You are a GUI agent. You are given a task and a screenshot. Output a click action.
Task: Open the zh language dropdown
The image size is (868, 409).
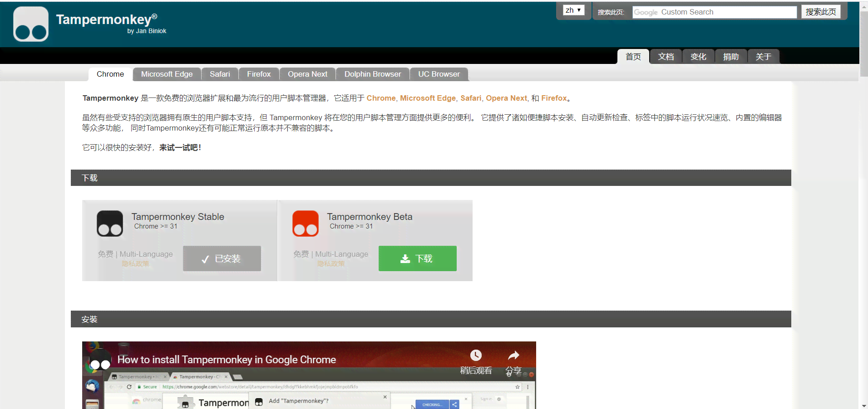coord(574,10)
